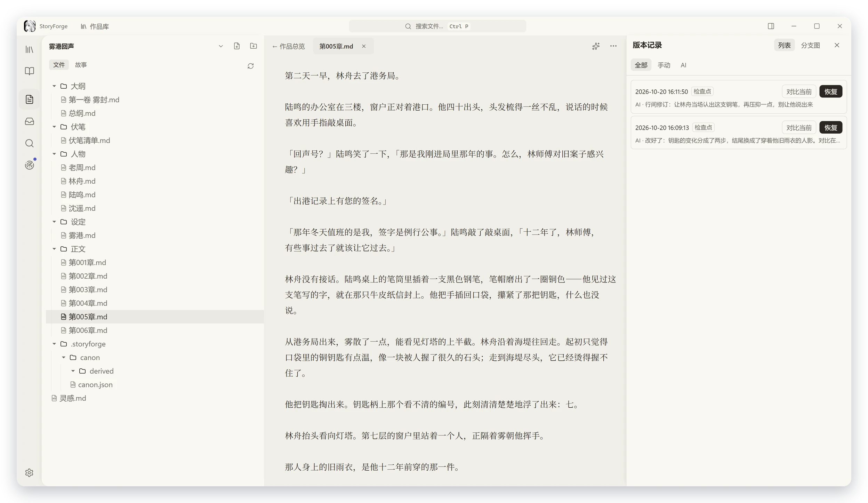Open the library icon in left sidebar

30,49
